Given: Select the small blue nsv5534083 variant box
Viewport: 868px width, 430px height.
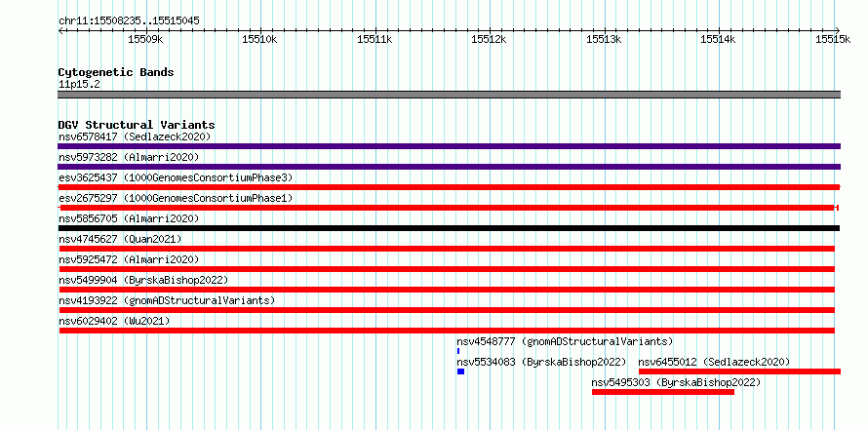Looking at the screenshot, I should 460,371.
